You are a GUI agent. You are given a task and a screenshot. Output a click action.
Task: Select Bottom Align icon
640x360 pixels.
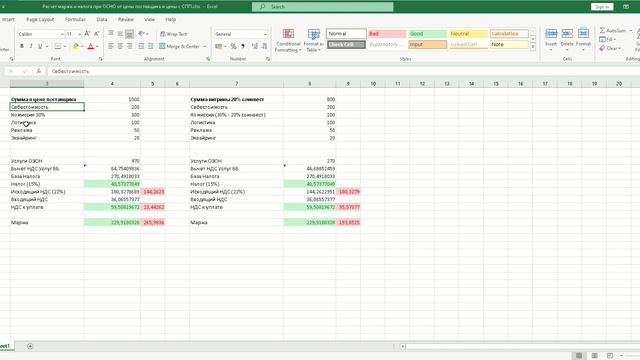[129, 33]
